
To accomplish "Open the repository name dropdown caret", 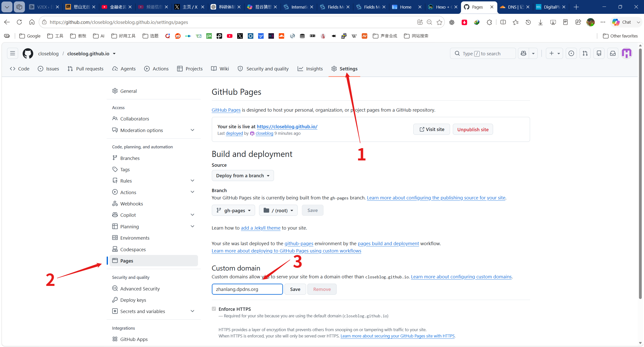I will pos(114,54).
